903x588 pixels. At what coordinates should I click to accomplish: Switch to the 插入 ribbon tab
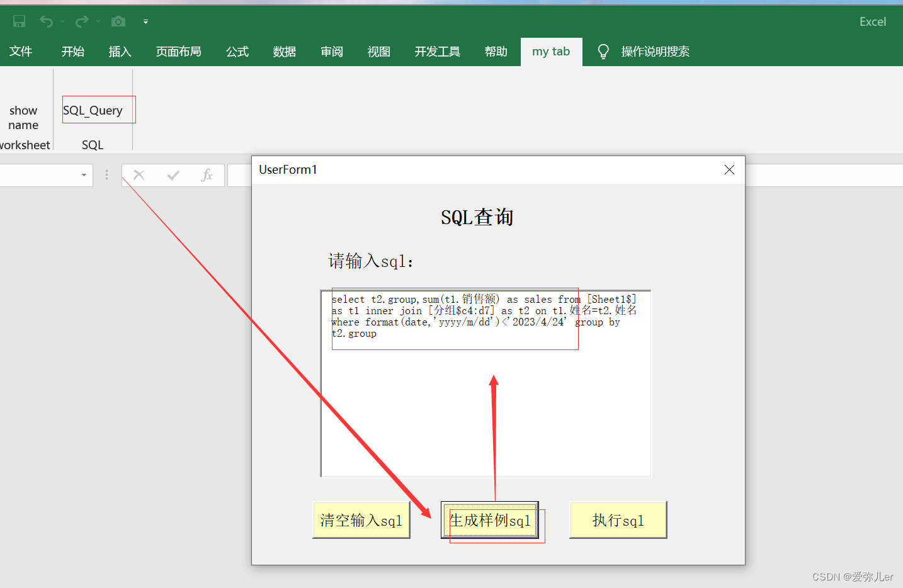(120, 52)
